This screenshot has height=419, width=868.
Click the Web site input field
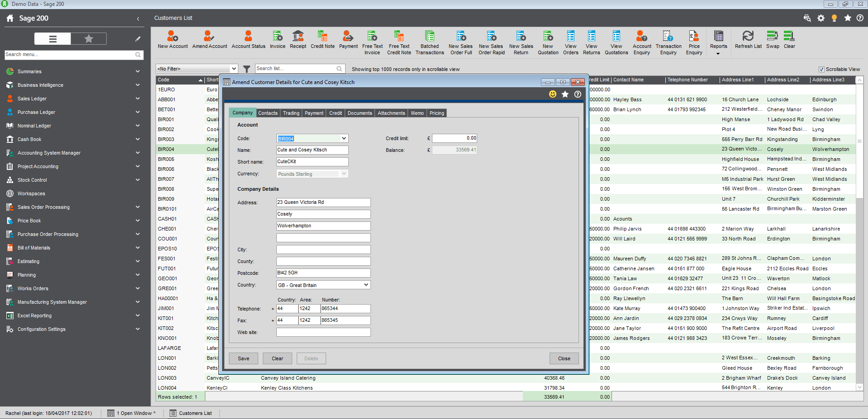(x=323, y=332)
